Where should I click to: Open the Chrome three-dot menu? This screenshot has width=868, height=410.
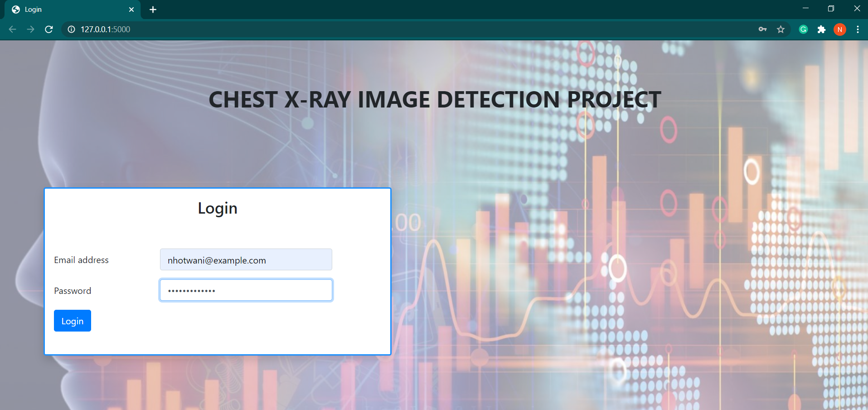pyautogui.click(x=857, y=29)
